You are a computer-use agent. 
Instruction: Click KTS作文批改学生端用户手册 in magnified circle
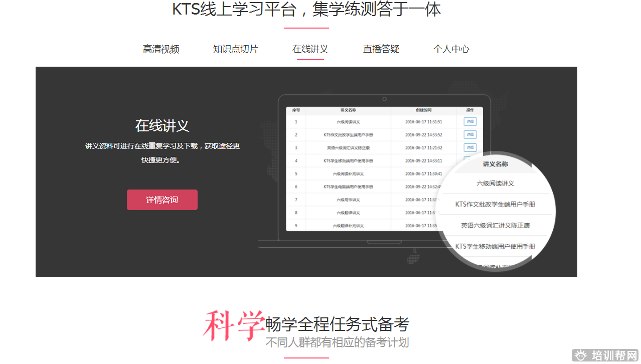coord(495,205)
